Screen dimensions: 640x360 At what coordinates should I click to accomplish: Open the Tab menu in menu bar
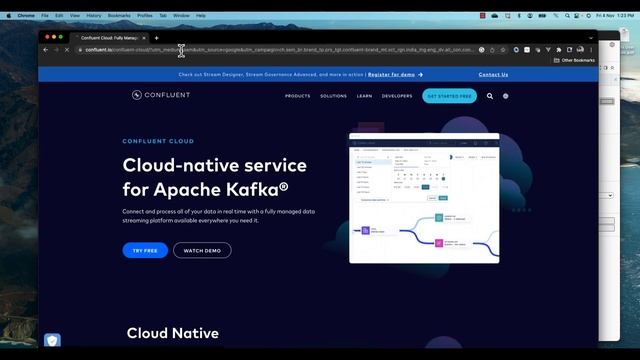(163, 16)
